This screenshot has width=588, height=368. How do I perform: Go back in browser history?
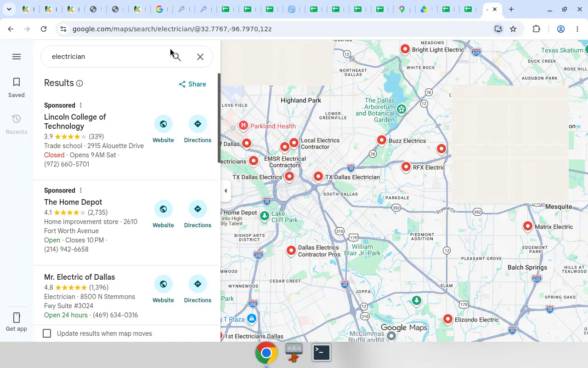[x=11, y=29]
